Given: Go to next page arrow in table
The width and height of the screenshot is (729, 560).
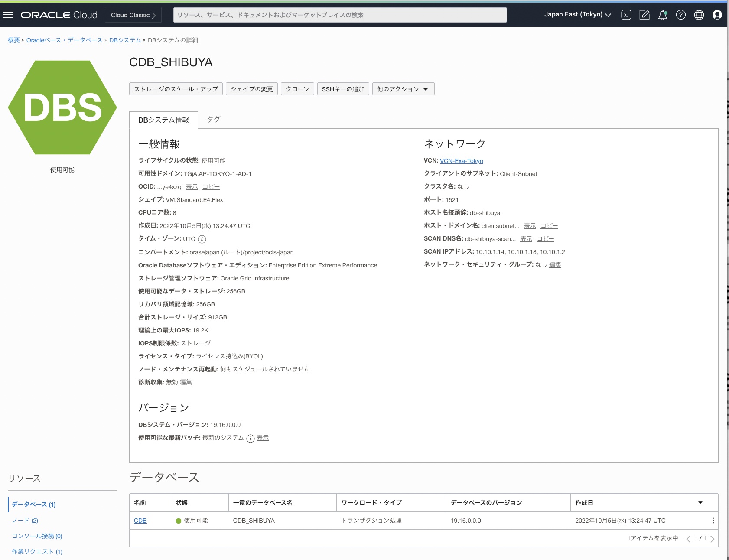Looking at the screenshot, I should (712, 539).
